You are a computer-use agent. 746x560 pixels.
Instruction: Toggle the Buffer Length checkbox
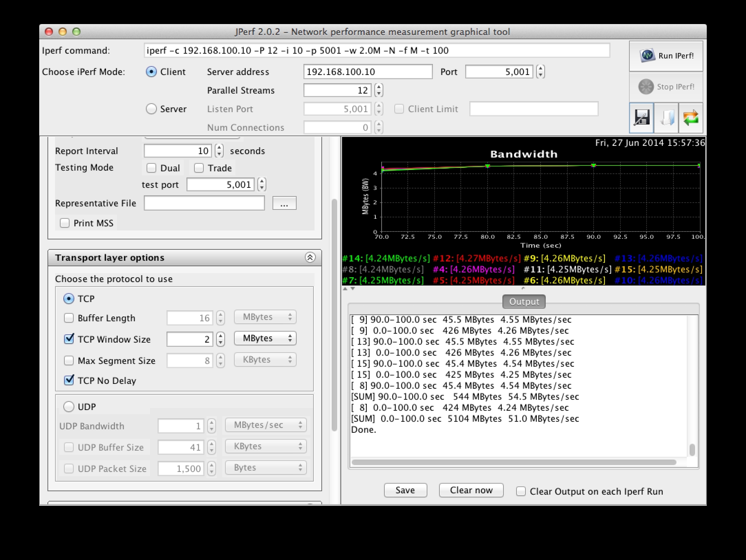point(69,318)
